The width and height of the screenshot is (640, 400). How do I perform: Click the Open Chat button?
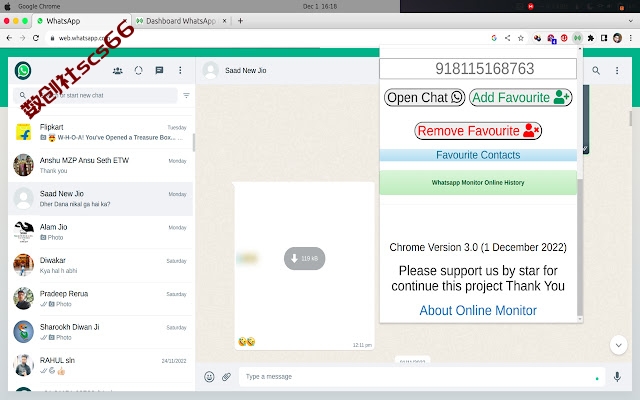[x=424, y=98]
